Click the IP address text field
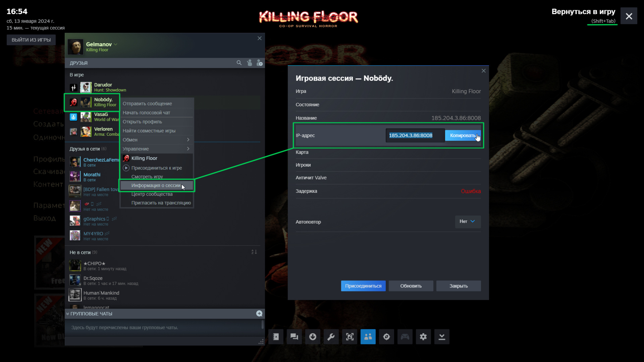This screenshot has width=644, height=362. coord(415,135)
